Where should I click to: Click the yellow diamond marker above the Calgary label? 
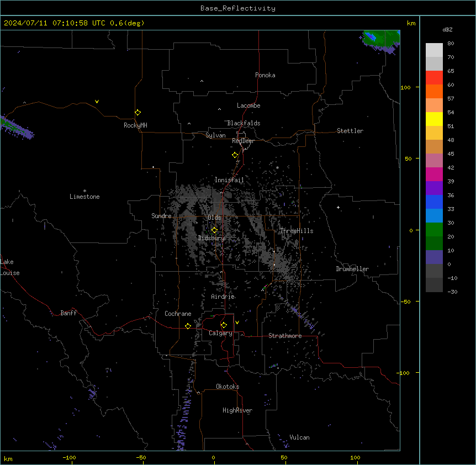pyautogui.click(x=224, y=325)
